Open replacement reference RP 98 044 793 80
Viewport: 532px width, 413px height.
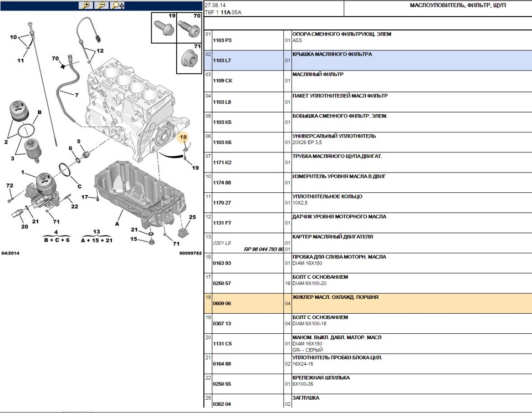264,249
